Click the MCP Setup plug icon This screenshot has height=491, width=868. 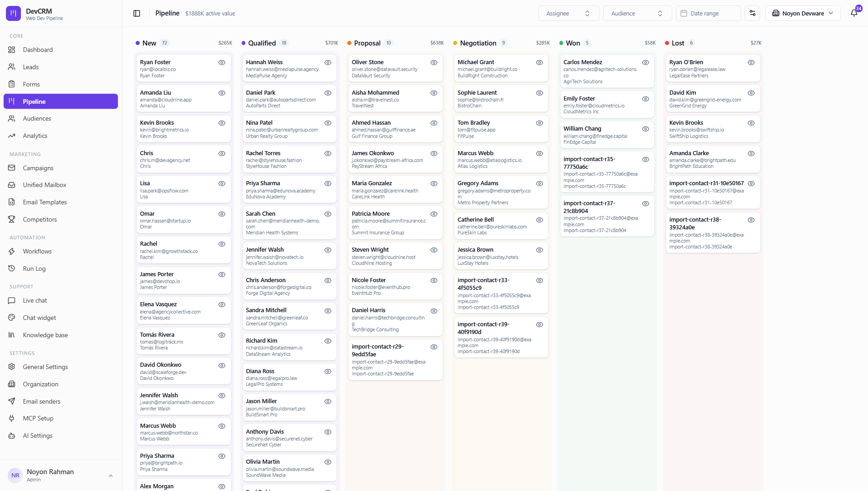click(x=12, y=418)
